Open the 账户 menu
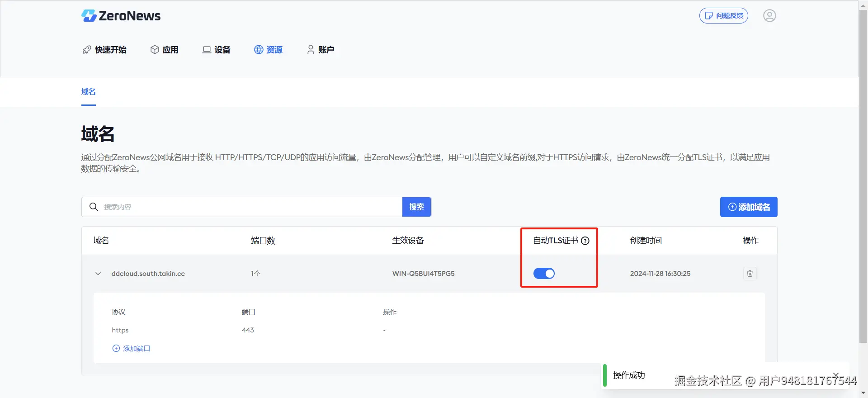Image resolution: width=868 pixels, height=398 pixels. (x=321, y=50)
